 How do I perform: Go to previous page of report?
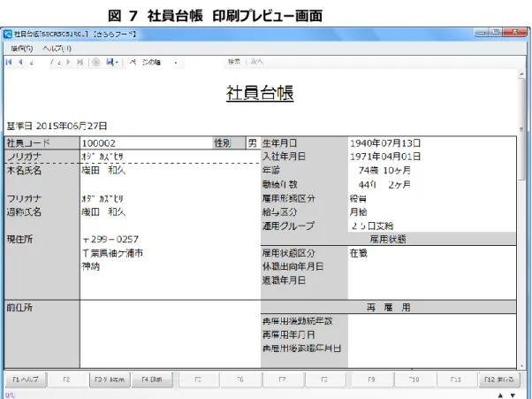20,62
